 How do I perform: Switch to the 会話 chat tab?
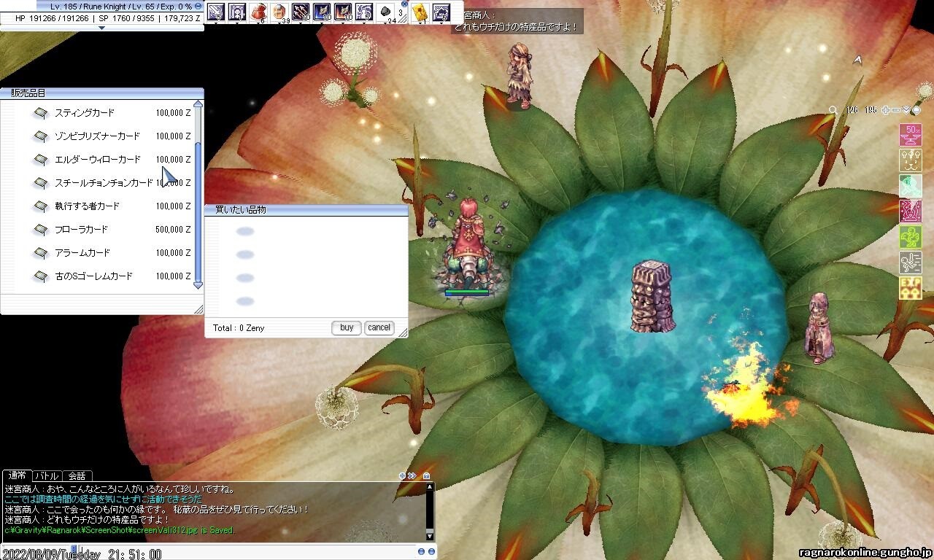coord(77,475)
